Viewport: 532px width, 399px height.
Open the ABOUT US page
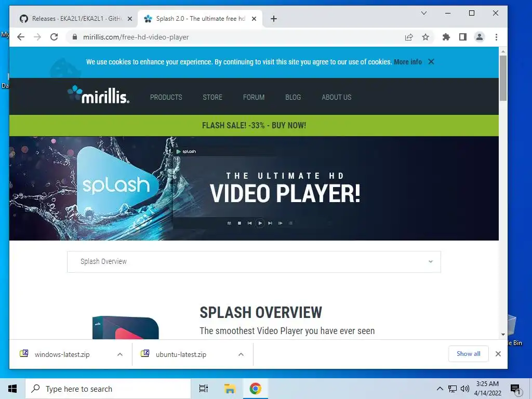tap(337, 97)
